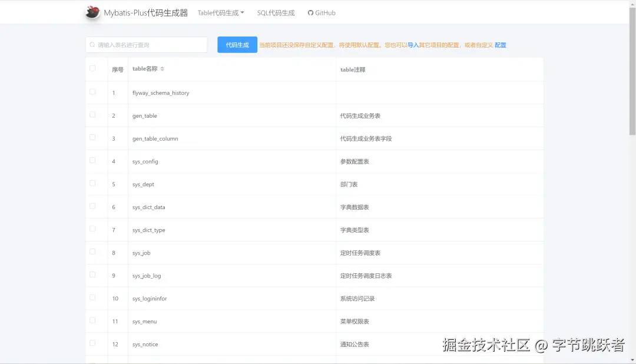Select the checkbox for sys_menu row

coord(92,319)
